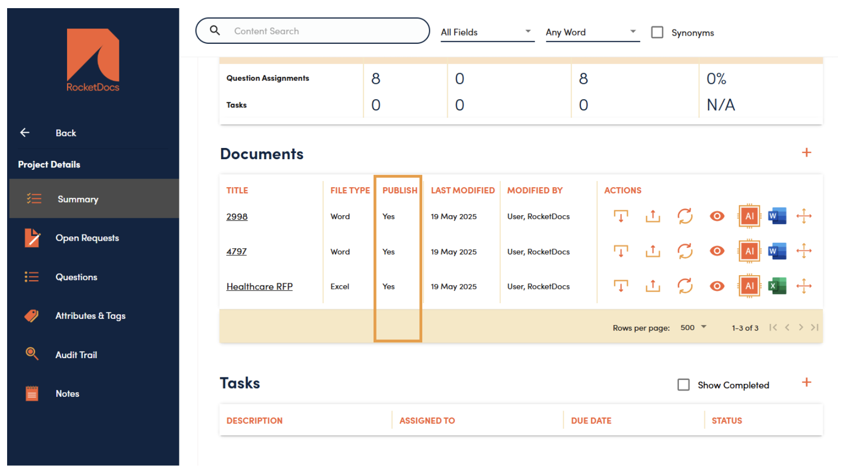This screenshot has height=471, width=868.
Task: Refresh document 4797
Action: coord(685,251)
